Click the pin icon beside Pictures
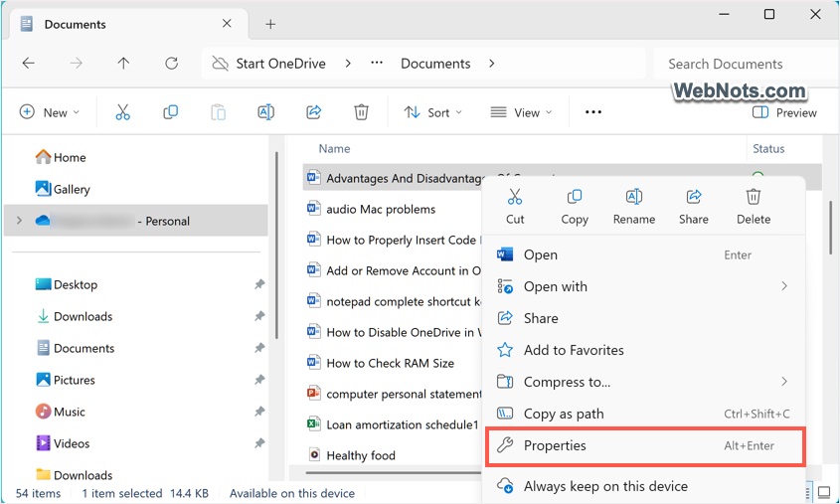Viewport: 840px width, 504px height. tap(259, 380)
